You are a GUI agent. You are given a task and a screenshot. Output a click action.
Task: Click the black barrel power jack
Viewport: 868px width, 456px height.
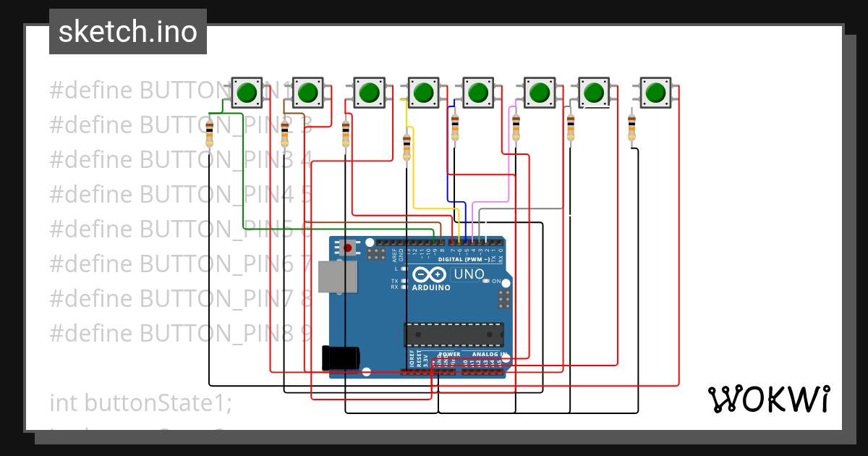pos(340,360)
